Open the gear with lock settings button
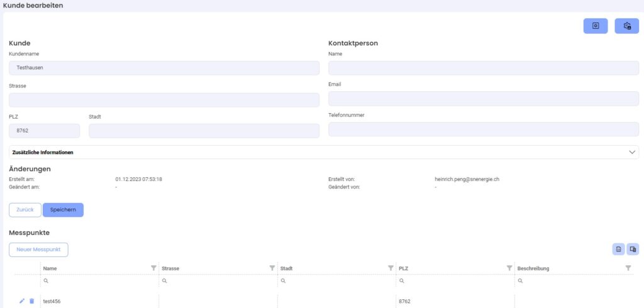This screenshot has height=308, width=644. tap(627, 26)
